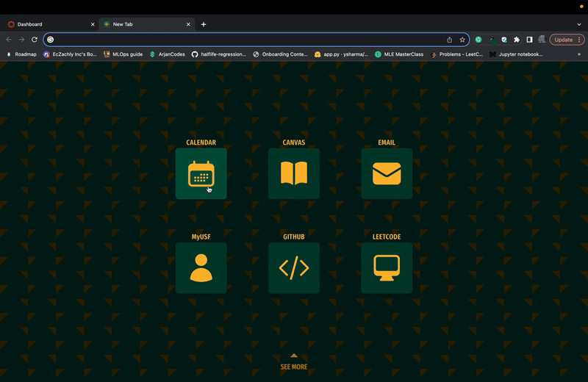This screenshot has height=382, width=588.
Task: Open a new tab with plus button
Action: (204, 24)
